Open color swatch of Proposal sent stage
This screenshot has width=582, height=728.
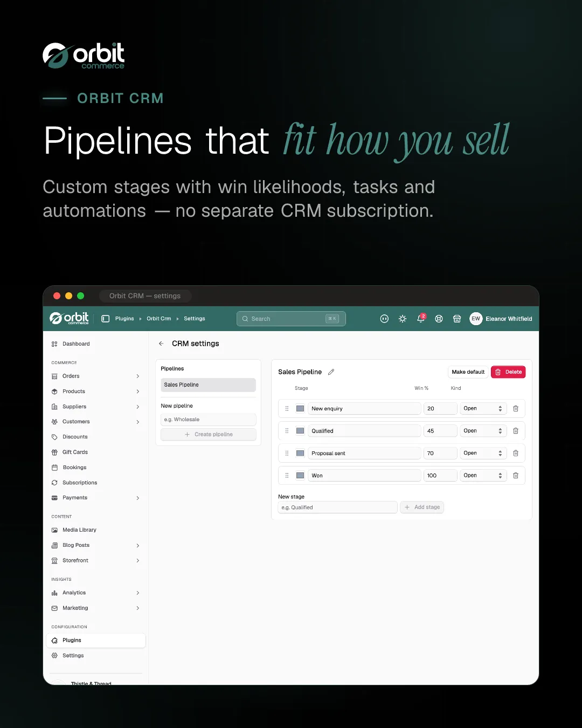coord(300,454)
